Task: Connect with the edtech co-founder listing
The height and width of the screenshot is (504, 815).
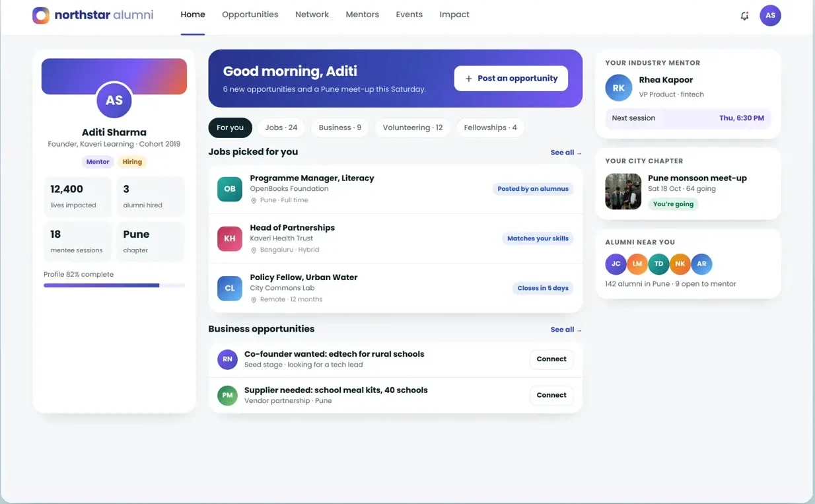Action: (551, 359)
